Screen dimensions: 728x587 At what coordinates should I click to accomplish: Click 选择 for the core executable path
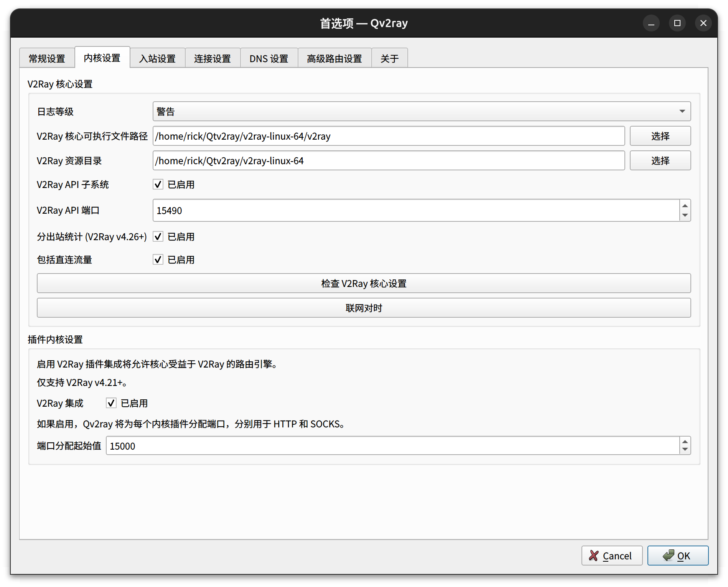tap(660, 136)
